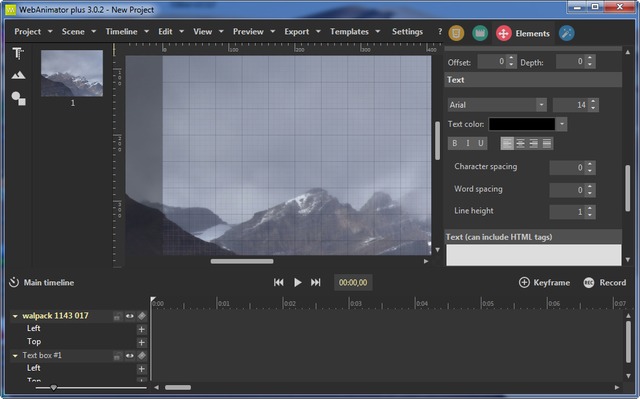Viewport: 640px width, 399px height.
Task: Open the Project menu
Action: 33,31
